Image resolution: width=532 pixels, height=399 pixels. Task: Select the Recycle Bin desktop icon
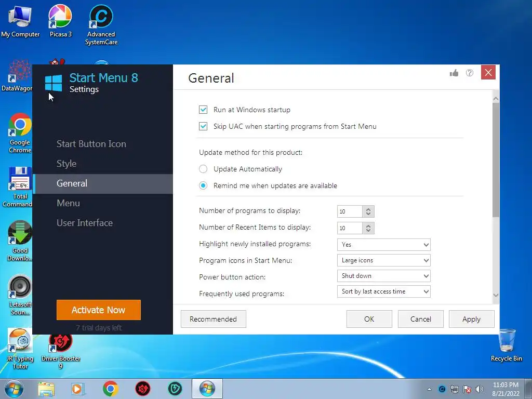pyautogui.click(x=507, y=345)
